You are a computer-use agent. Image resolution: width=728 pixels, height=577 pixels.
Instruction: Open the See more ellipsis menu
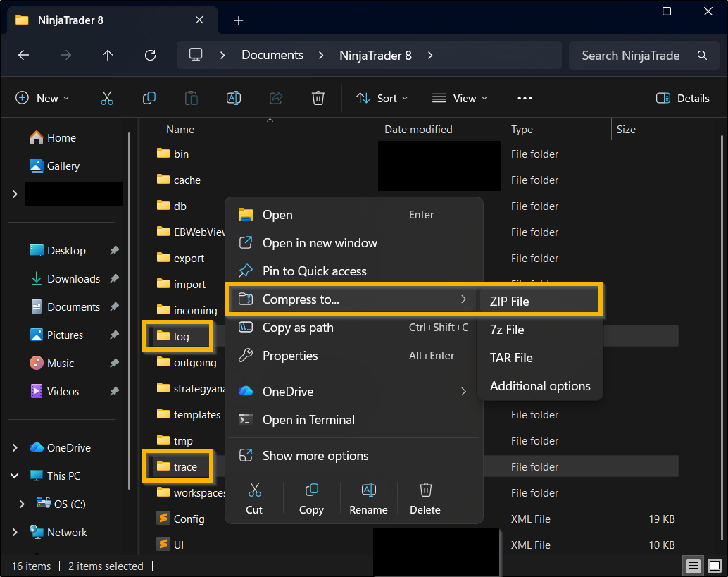click(x=525, y=98)
